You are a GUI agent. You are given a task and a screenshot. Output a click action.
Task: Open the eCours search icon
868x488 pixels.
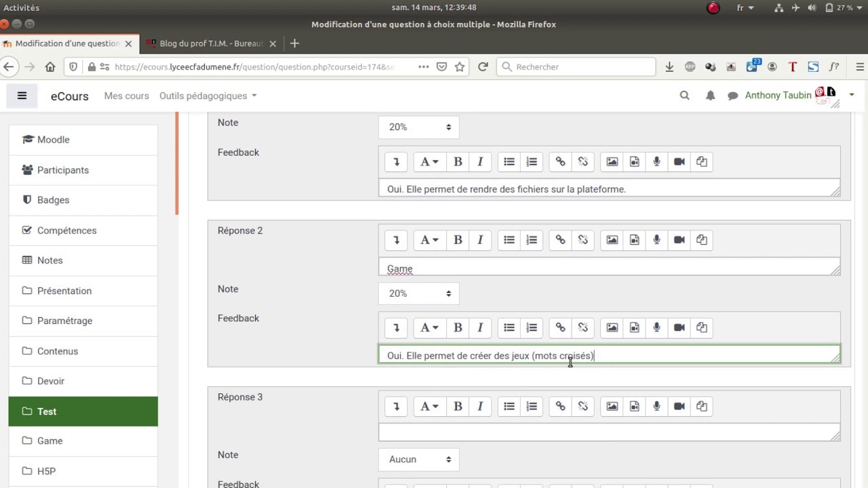684,96
